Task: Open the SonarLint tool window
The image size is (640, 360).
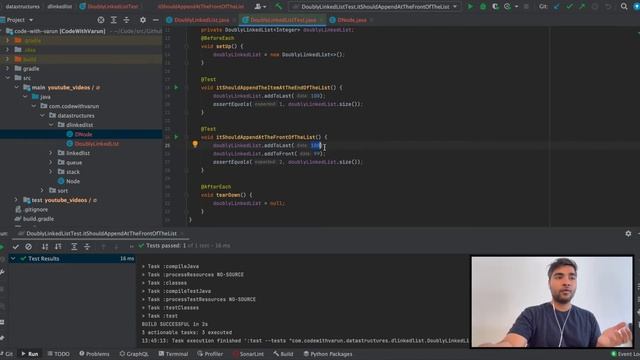Action: click(248, 354)
